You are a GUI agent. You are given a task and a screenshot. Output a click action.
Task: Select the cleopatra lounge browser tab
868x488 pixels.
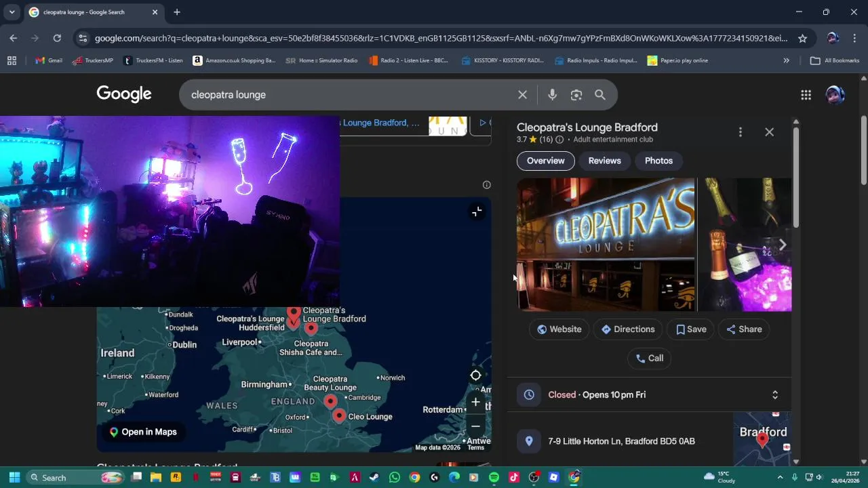[x=94, y=12]
